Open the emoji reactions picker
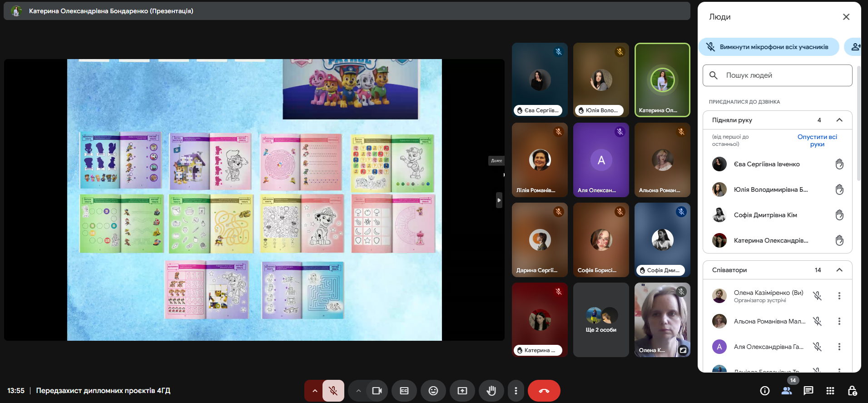868x403 pixels. [x=433, y=391]
